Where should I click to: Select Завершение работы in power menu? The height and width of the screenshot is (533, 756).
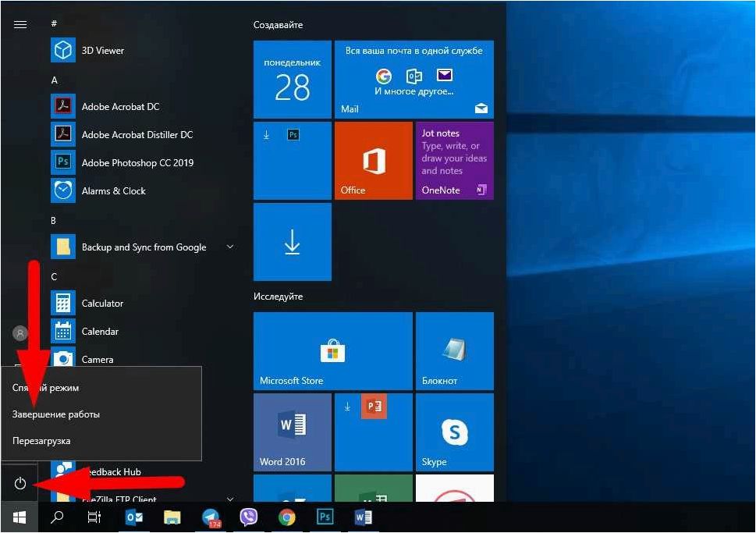coord(101,414)
